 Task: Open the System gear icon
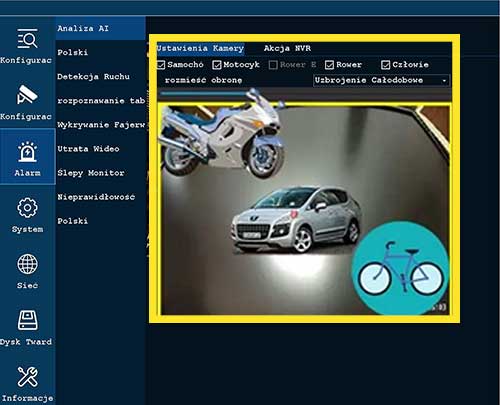[x=27, y=208]
